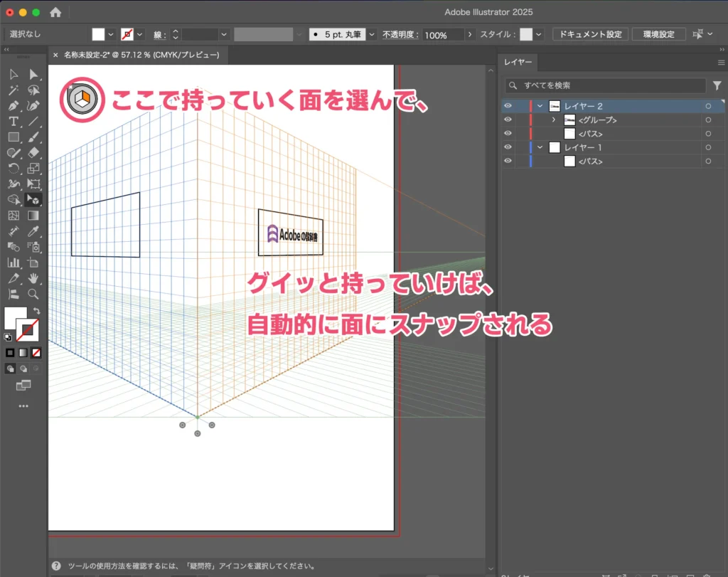This screenshot has width=728, height=577.
Task: Select the Perspective Grid tool
Action: click(x=33, y=198)
